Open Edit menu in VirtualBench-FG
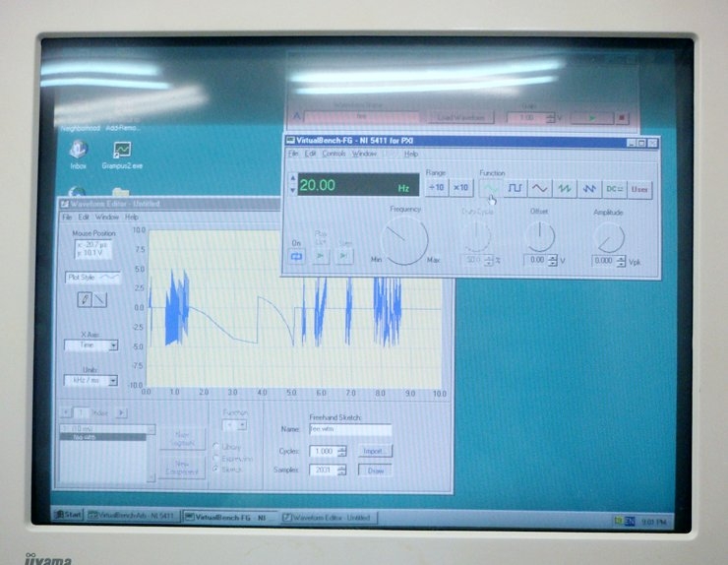The width and height of the screenshot is (728, 565). [310, 154]
